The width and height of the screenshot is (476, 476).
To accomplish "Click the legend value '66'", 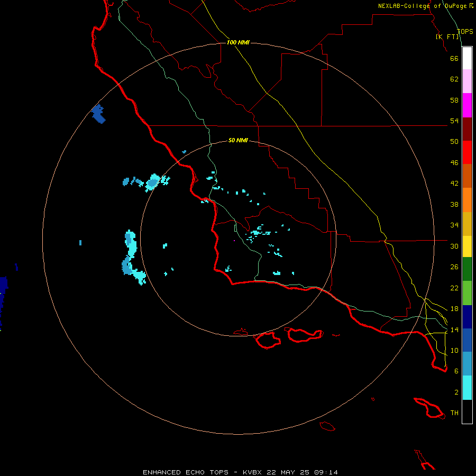I will (x=454, y=58).
